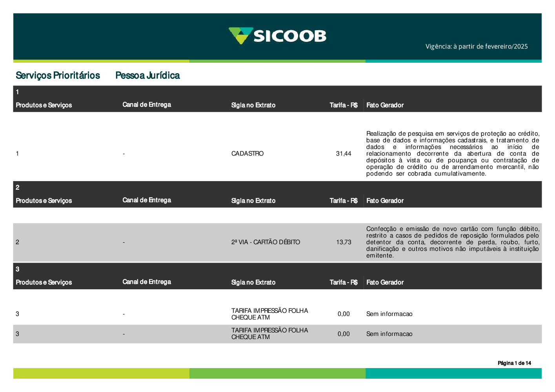Click the 31,44 tariff value
Screen dimensions: 555x392
coord(344,154)
